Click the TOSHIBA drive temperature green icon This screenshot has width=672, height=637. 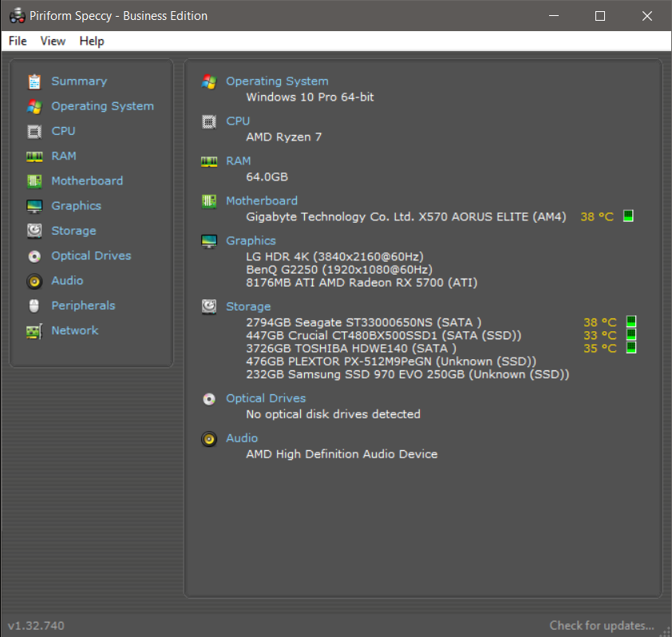(631, 347)
